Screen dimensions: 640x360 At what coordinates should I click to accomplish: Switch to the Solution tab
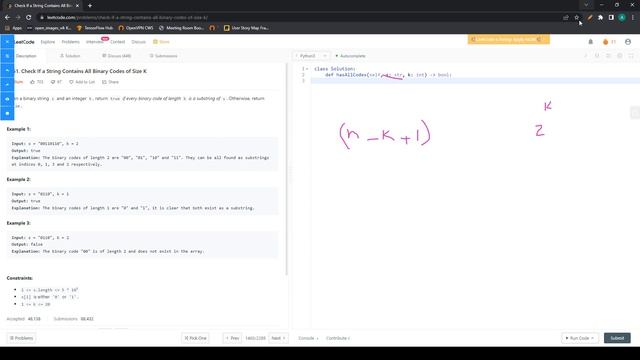tap(70, 56)
